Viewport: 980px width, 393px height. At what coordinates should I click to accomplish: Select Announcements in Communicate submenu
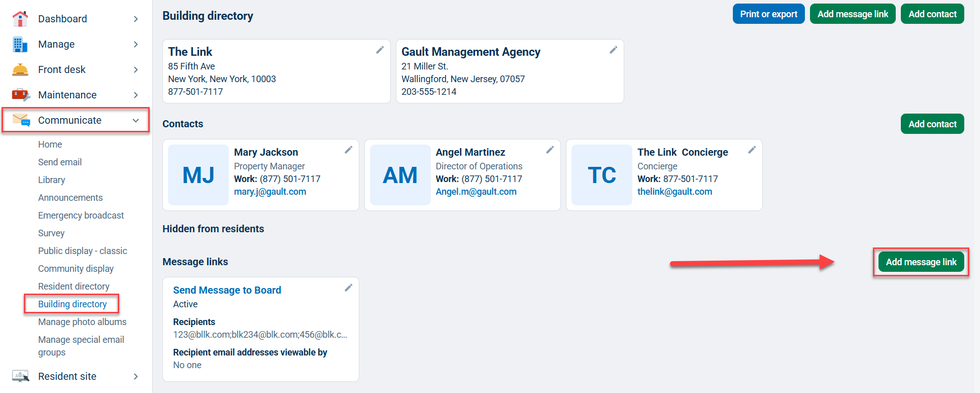pyautogui.click(x=70, y=198)
